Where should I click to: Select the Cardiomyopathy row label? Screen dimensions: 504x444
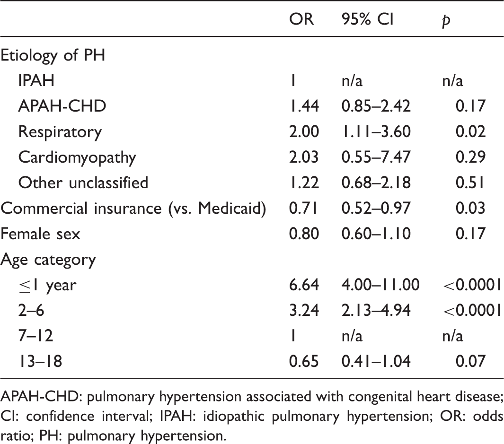(x=77, y=158)
